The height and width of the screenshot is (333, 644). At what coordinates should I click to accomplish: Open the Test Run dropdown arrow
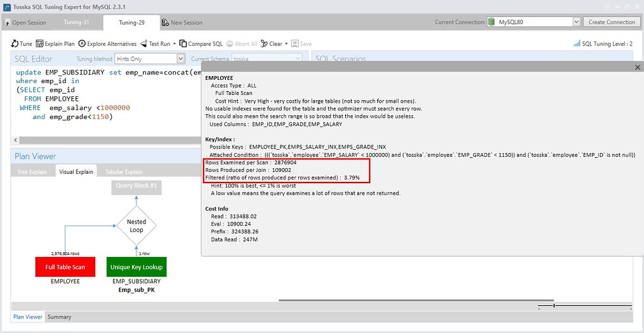click(x=174, y=44)
